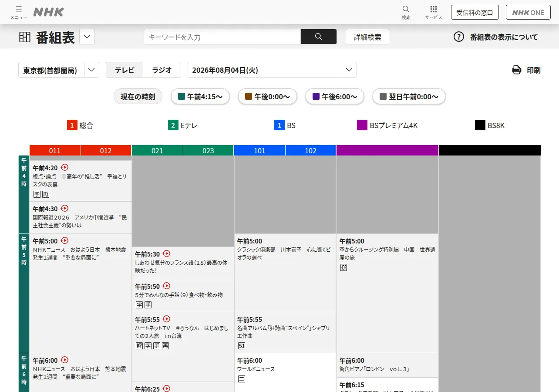Open 受信料の窓口 button
This screenshot has width=559, height=392.
tap(475, 13)
